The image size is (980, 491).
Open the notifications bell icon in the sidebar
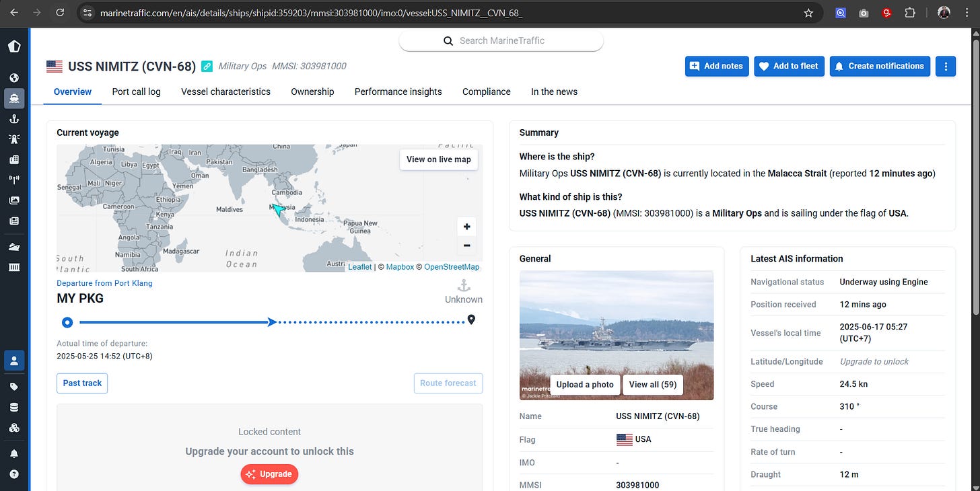tap(14, 453)
